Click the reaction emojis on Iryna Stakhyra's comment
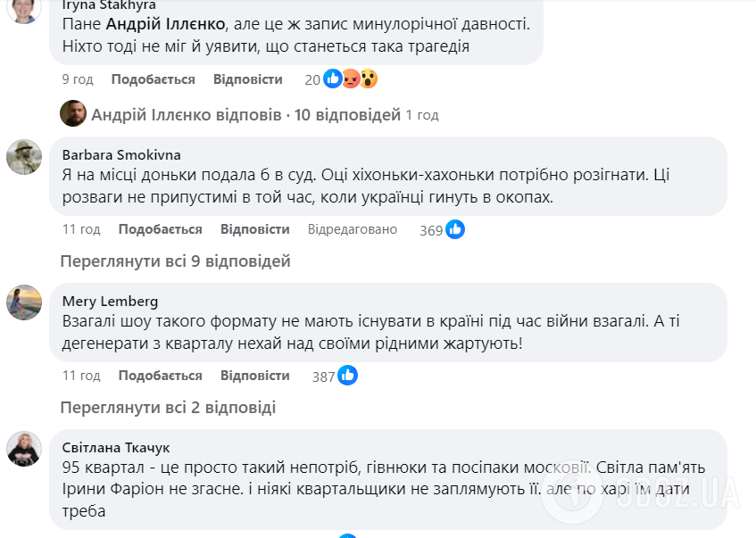The height and width of the screenshot is (538, 756). [x=351, y=79]
